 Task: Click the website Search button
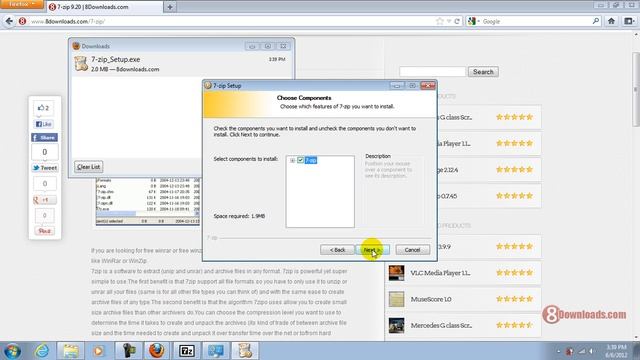(483, 72)
